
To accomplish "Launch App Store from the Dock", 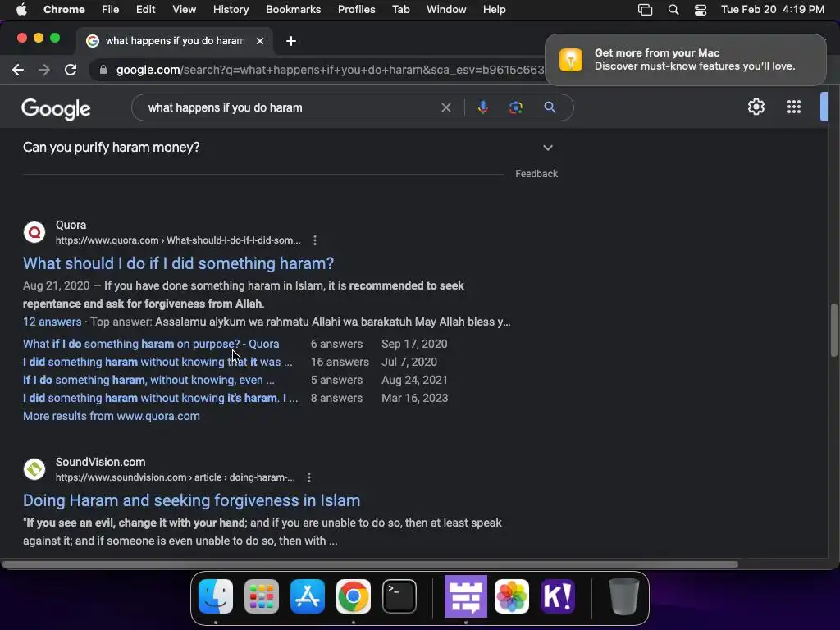I will click(x=308, y=596).
